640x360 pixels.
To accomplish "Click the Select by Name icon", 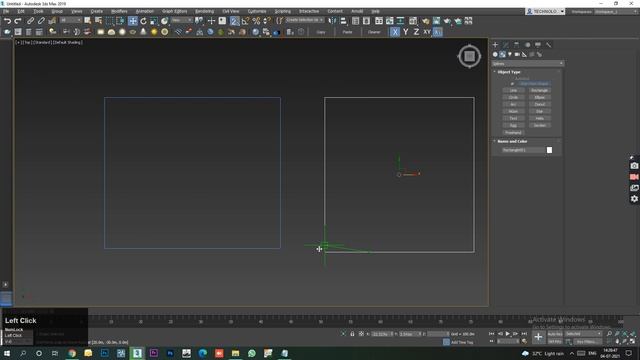I will coord(98,21).
